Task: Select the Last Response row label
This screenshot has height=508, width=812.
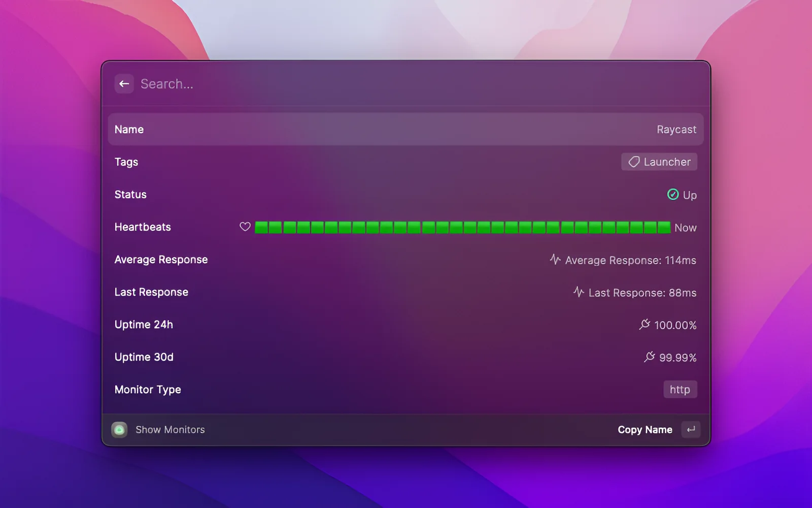Action: coord(151,292)
